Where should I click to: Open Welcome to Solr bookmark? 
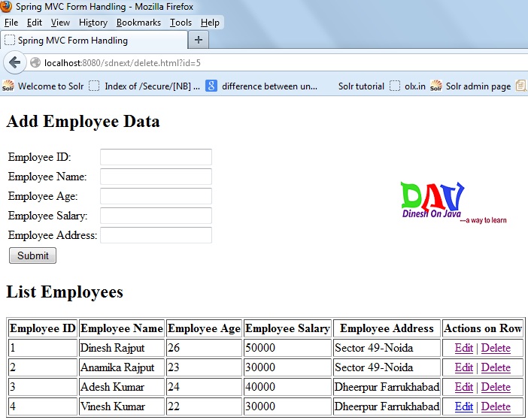point(43,86)
